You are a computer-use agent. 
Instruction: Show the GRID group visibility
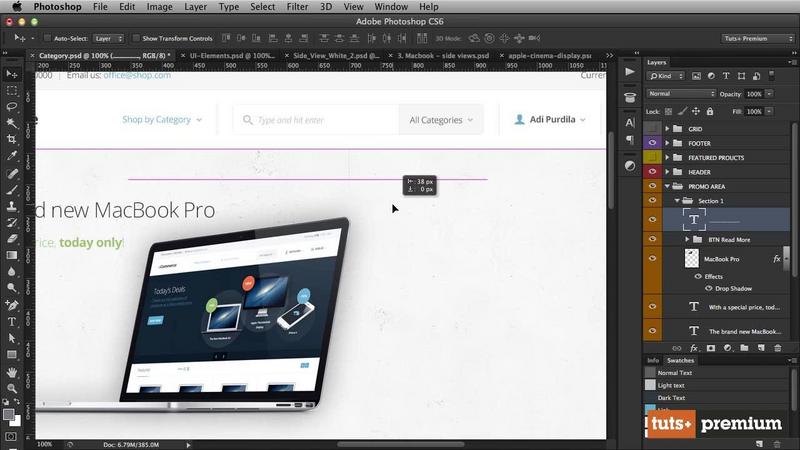[x=652, y=129]
